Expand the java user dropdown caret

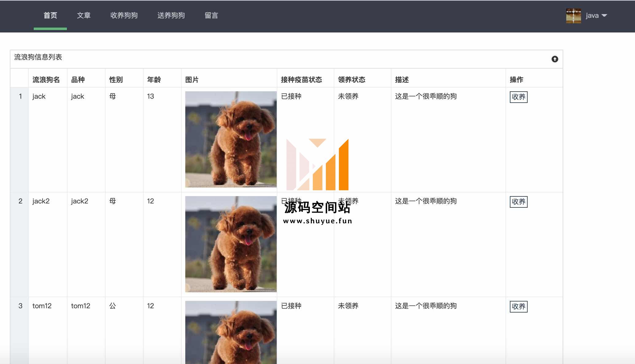click(604, 15)
